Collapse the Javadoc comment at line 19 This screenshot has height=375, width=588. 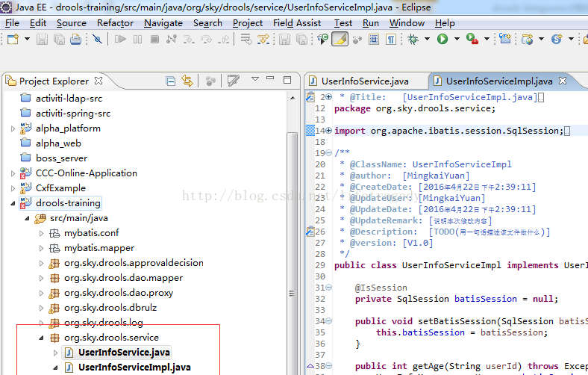click(329, 153)
